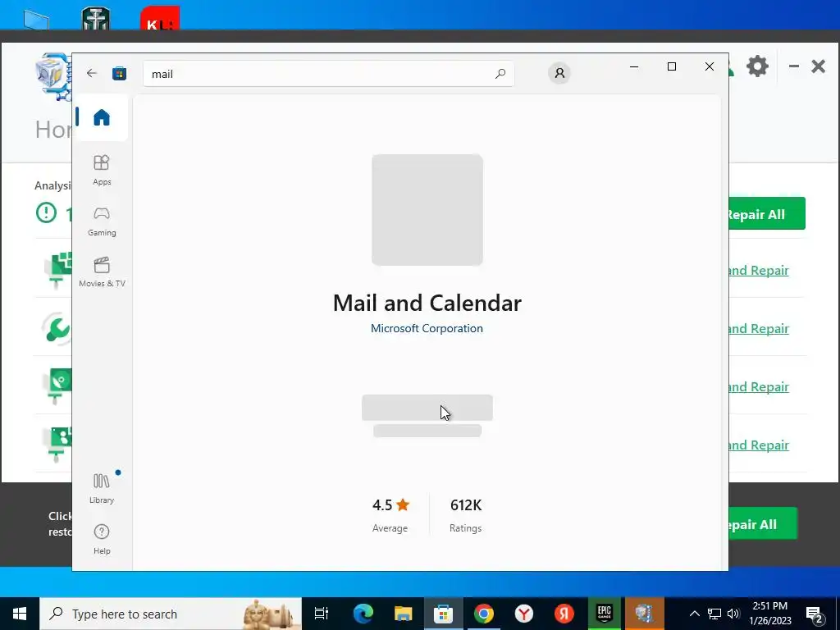Open the user profile account icon
Screen dimensions: 840x630
click(x=559, y=73)
